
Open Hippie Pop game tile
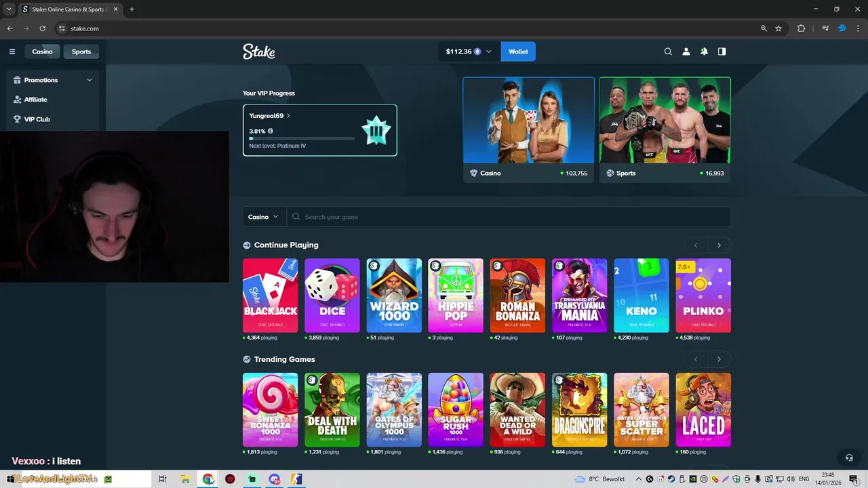tap(456, 296)
